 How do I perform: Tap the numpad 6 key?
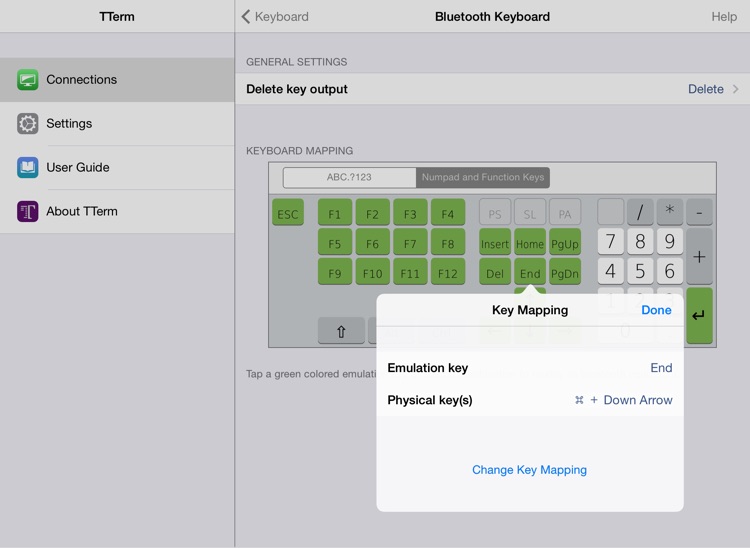[x=670, y=271]
